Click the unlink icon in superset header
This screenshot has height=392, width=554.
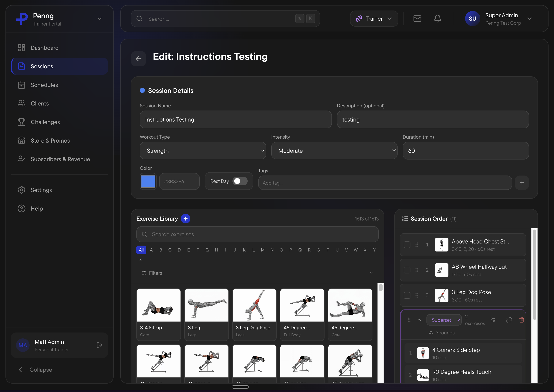(x=509, y=320)
